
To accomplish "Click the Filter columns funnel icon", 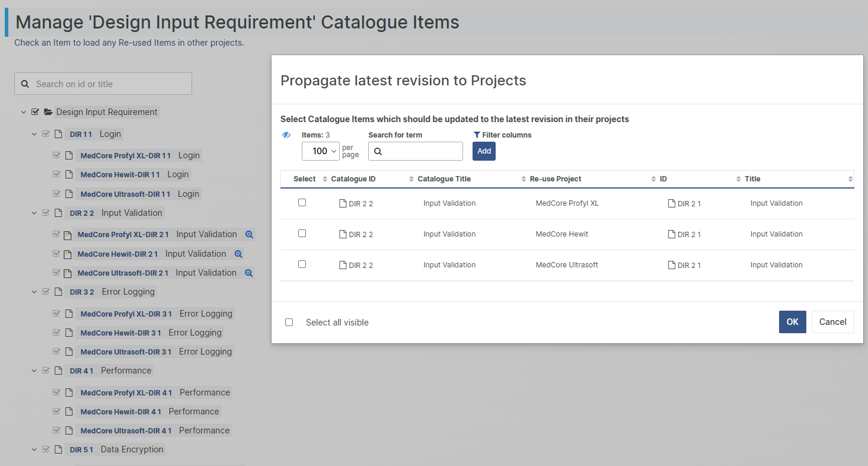I will (477, 135).
